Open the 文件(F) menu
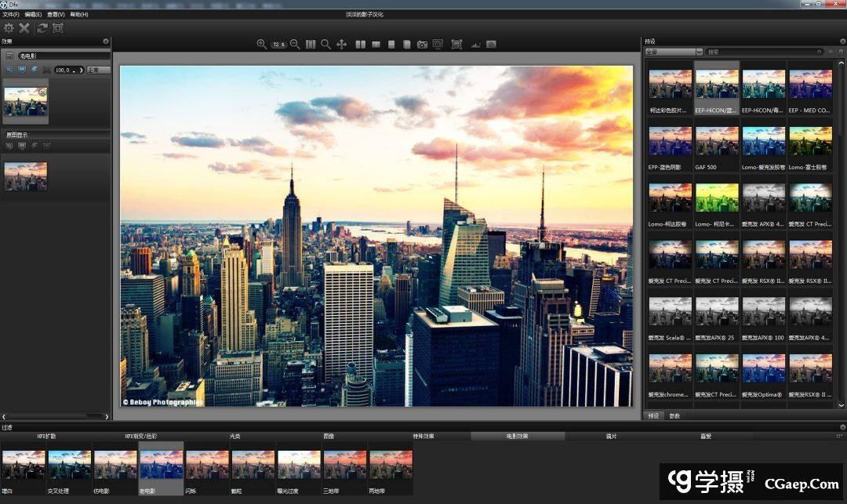The width and height of the screenshot is (847, 504). (x=11, y=14)
